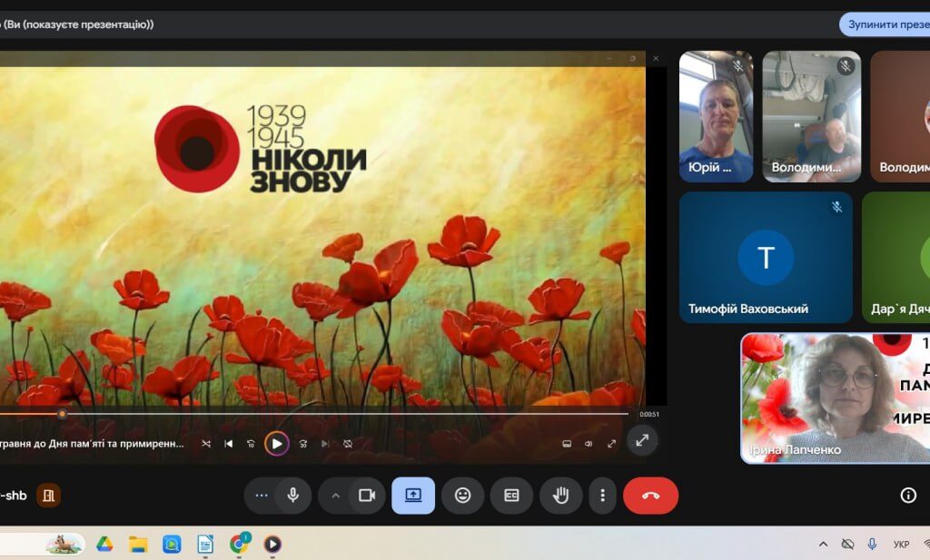Screen dimensions: 930x560
Task: Toggle closed captions with the CC button
Action: (511, 496)
